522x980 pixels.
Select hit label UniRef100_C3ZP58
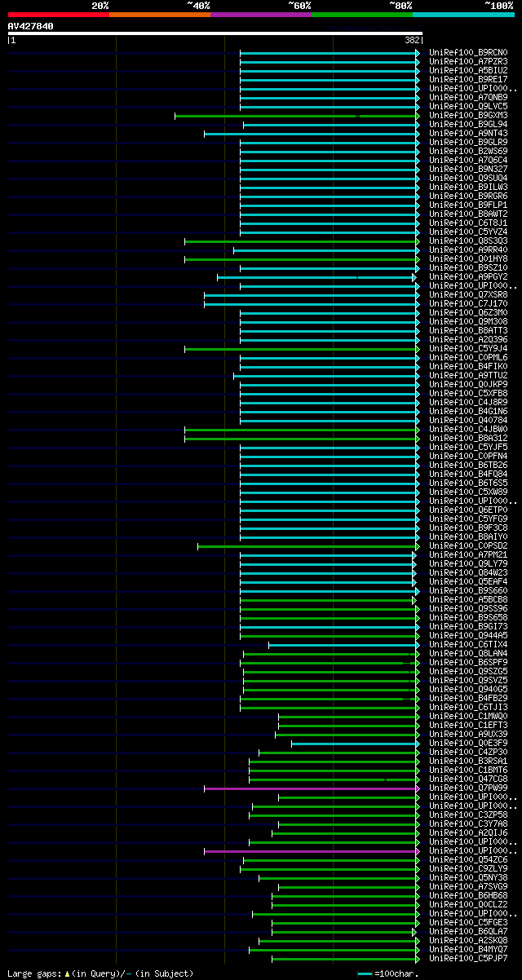tap(469, 815)
